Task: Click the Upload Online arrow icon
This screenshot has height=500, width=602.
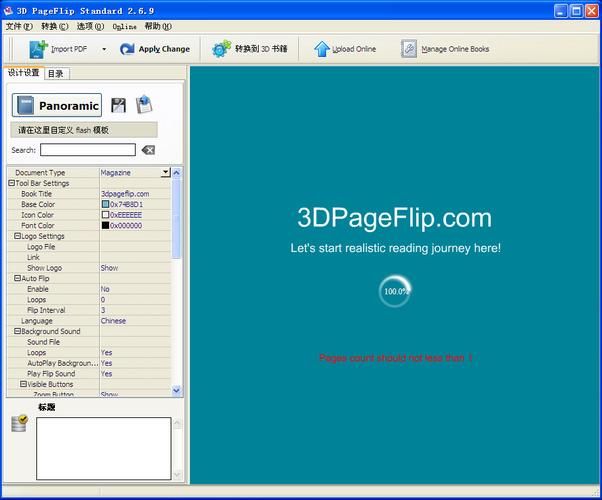Action: pos(321,48)
